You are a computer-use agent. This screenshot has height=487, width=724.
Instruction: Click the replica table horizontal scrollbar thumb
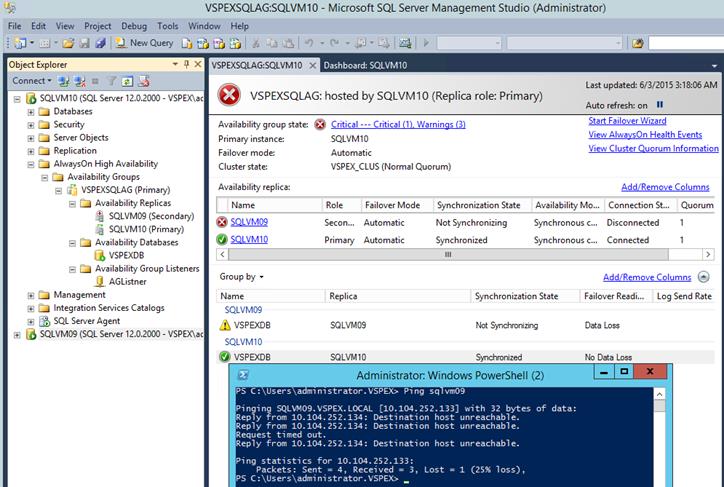pos(448,254)
